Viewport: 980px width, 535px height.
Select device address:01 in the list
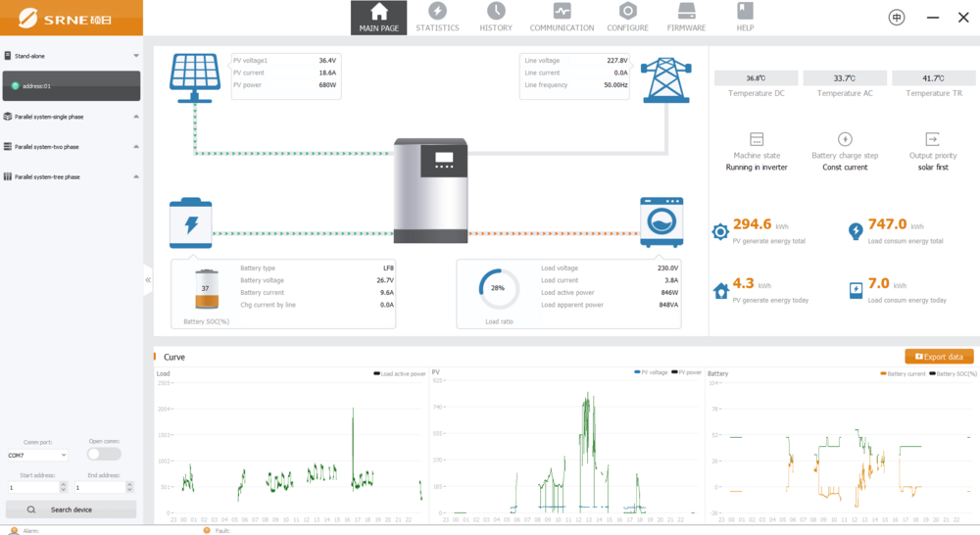(71, 86)
